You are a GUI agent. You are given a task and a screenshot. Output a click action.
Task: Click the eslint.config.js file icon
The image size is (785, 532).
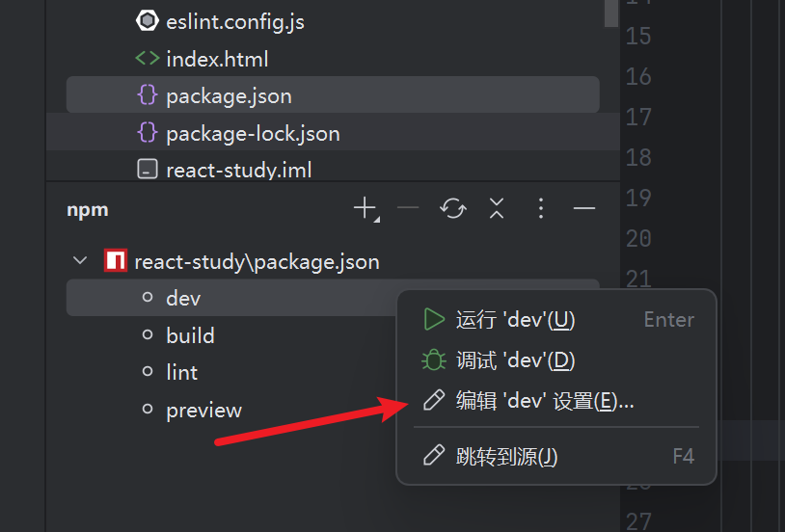tap(147, 21)
